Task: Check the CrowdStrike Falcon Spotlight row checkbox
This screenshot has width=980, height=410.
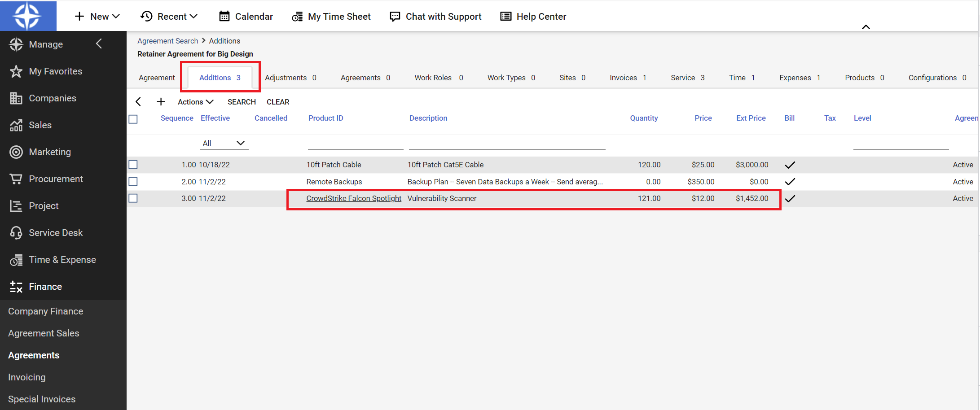Action: [x=133, y=198]
